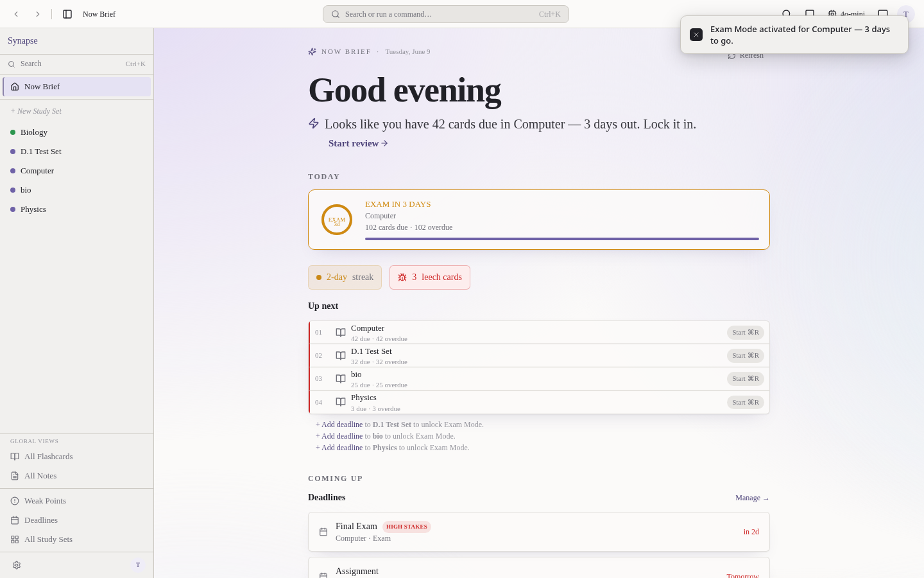This screenshot has height=578, width=924.
Task: Click the bug icon in leech cards chip
Action: click(402, 277)
